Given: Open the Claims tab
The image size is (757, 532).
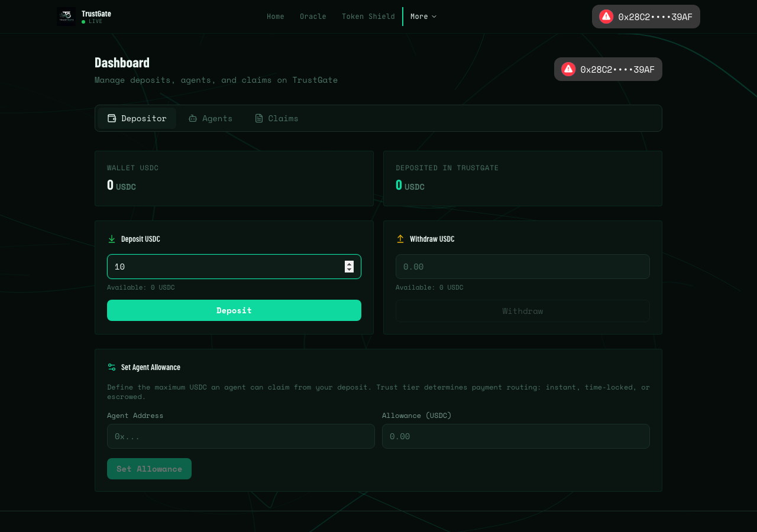Looking at the screenshot, I should 276,118.
